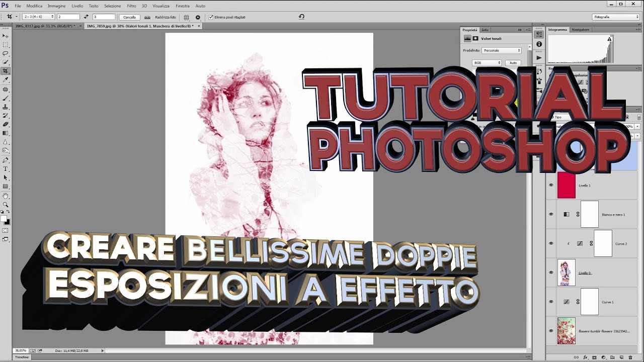The image size is (644, 362).
Task: Select the Sharpen tool
Action: point(6,142)
